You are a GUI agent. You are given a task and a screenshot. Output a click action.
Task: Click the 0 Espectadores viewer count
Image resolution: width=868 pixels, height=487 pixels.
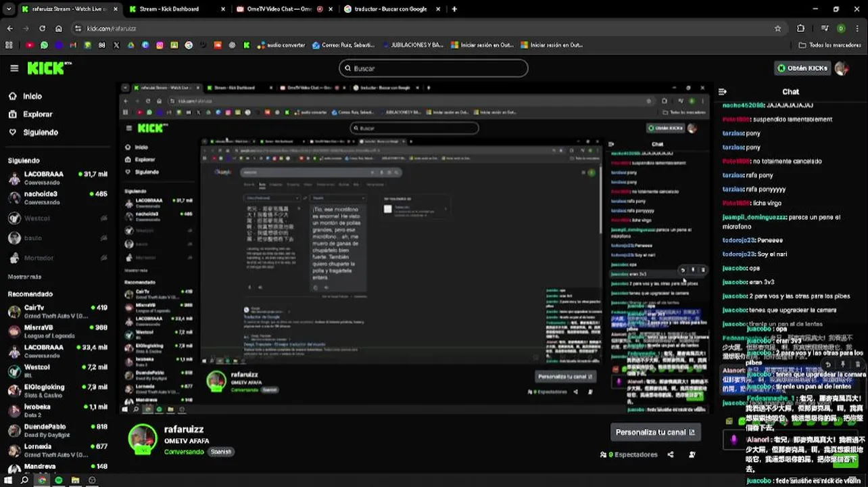[x=629, y=455]
